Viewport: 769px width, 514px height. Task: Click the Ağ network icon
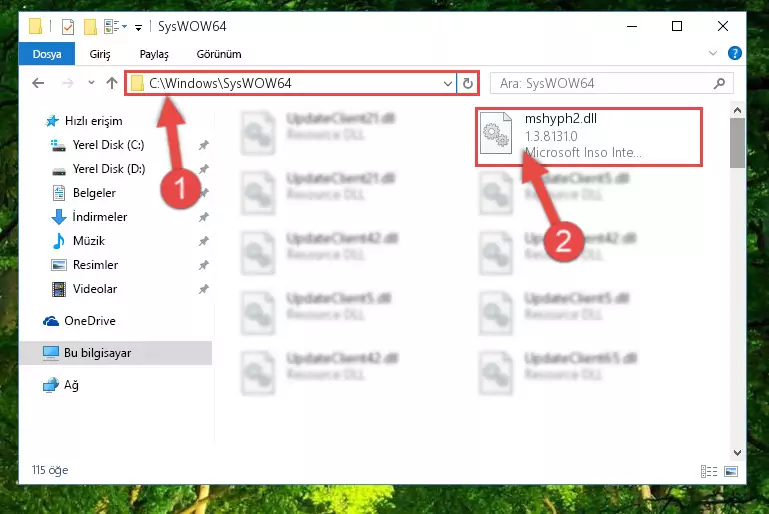click(x=51, y=385)
